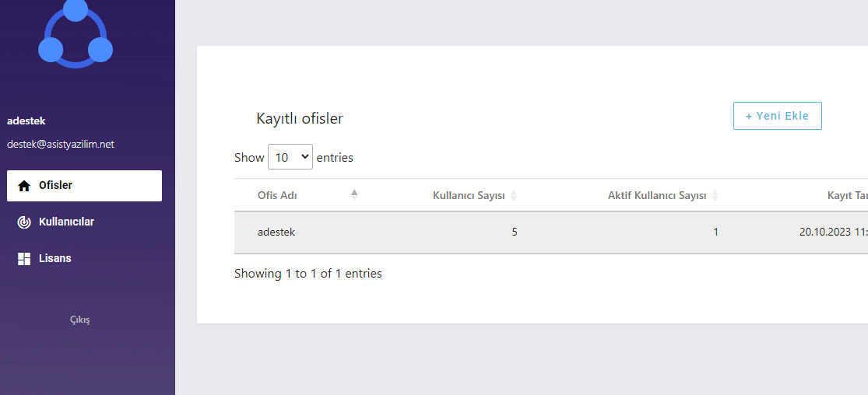Click the home icon beside Ofisler
The image size is (868, 395).
(x=24, y=186)
